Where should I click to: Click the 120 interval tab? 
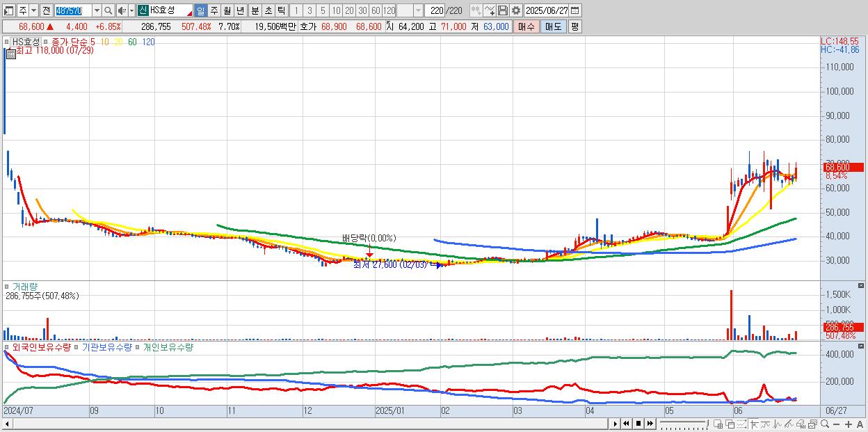(x=389, y=10)
